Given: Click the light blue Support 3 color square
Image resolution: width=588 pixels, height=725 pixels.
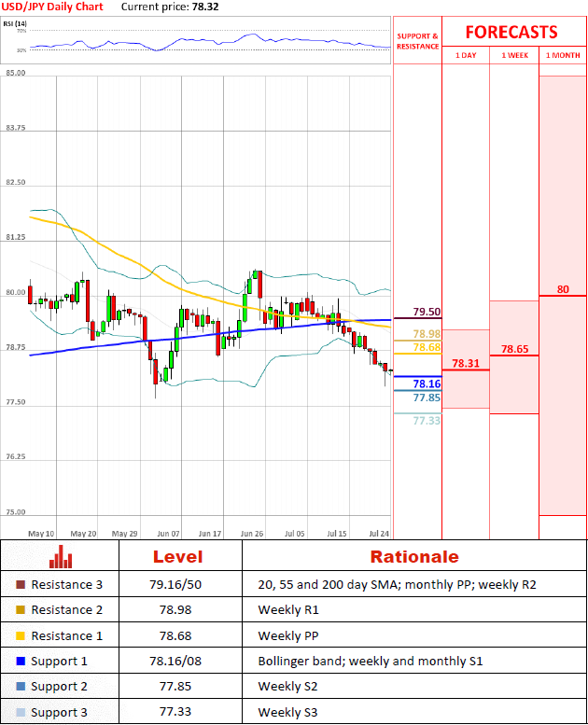Looking at the screenshot, I should [x=21, y=712].
